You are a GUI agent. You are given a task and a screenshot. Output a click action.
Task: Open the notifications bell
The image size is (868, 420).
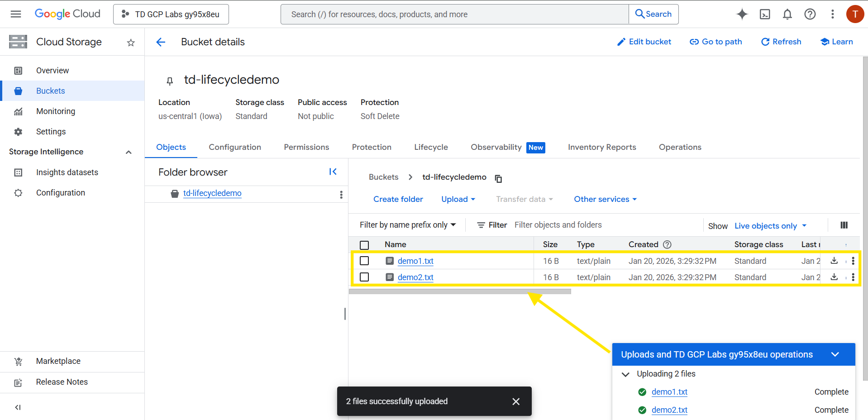point(787,14)
